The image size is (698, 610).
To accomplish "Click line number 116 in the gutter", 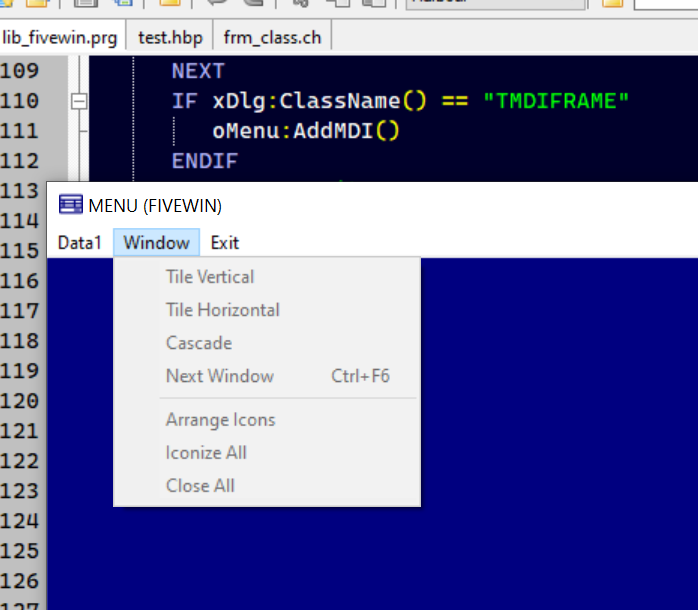I will (20, 281).
